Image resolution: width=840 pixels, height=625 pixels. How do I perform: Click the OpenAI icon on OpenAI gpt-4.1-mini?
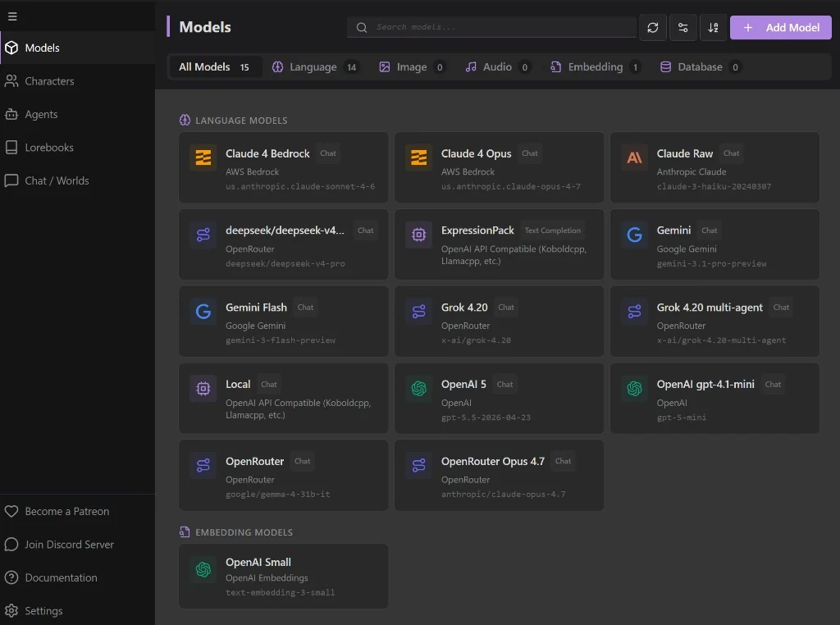(634, 388)
